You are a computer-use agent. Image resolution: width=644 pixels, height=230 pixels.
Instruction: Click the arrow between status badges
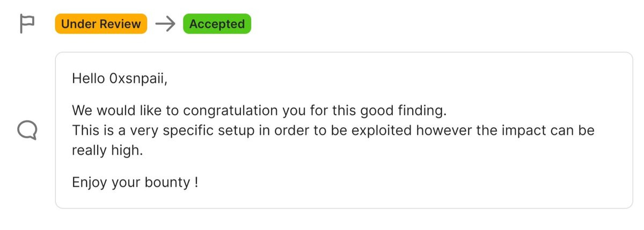(165, 24)
